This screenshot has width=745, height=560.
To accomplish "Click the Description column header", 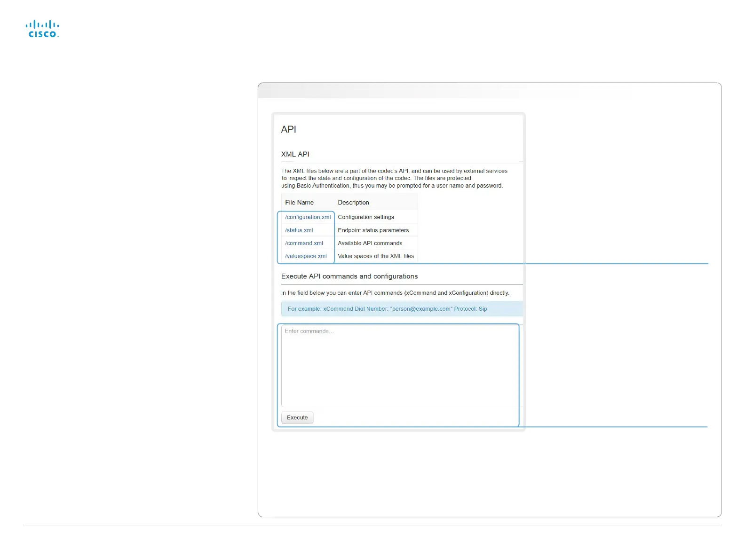I will point(353,203).
